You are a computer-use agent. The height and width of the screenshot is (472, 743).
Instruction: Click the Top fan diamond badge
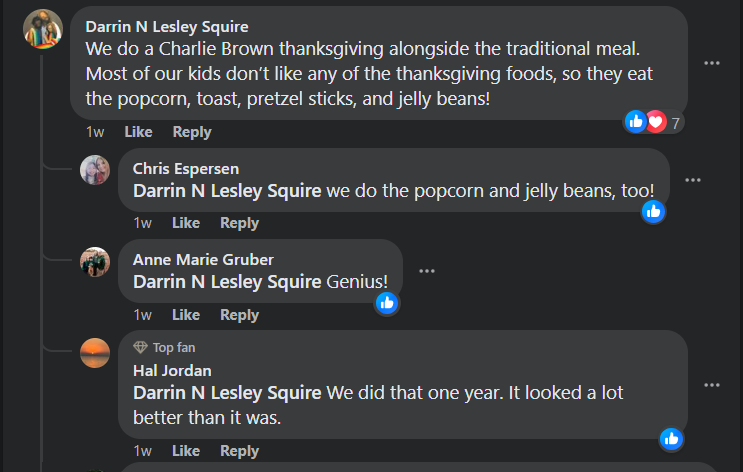point(141,347)
